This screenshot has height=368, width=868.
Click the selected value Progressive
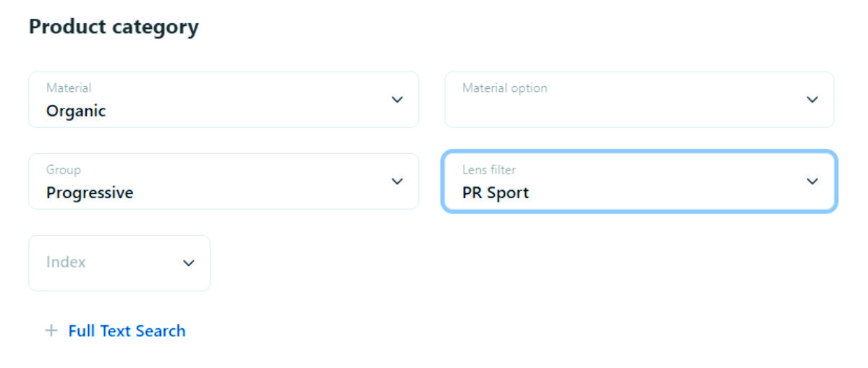click(90, 193)
